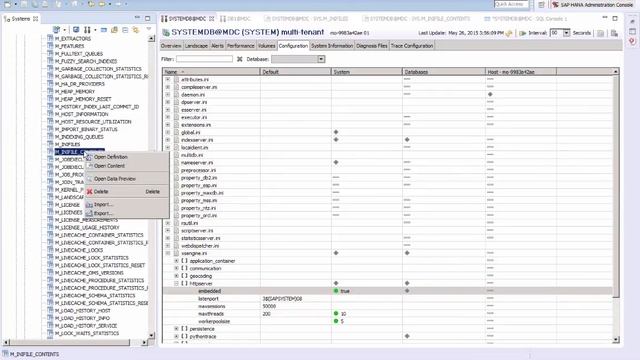Click the Filter input field
The image size is (640, 360).
click(204, 59)
